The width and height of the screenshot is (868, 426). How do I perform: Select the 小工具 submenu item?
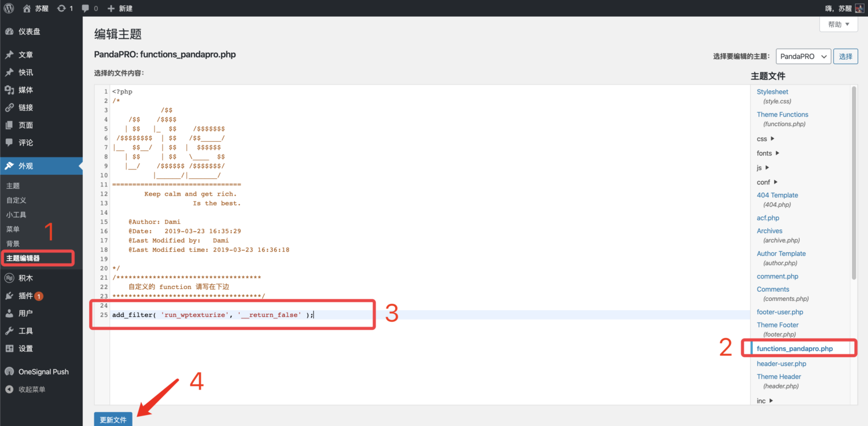(16, 215)
